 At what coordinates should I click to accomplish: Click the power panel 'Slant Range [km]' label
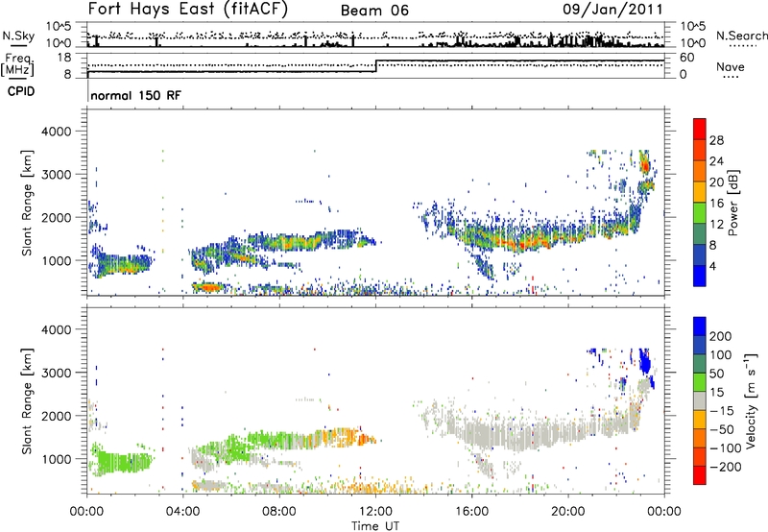27,203
